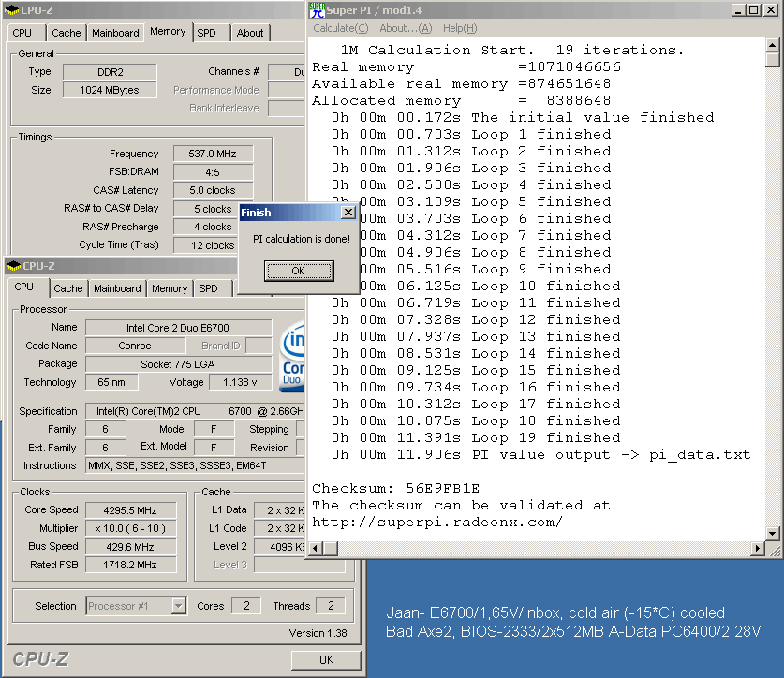Click the Multiplier value field
Viewport: 784px width, 678px height.
(x=130, y=528)
